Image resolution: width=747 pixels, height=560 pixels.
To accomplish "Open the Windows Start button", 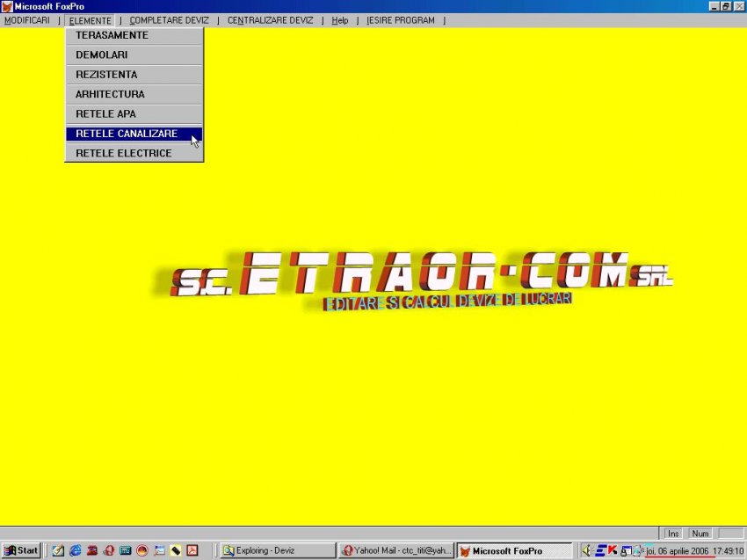I will click(x=21, y=550).
